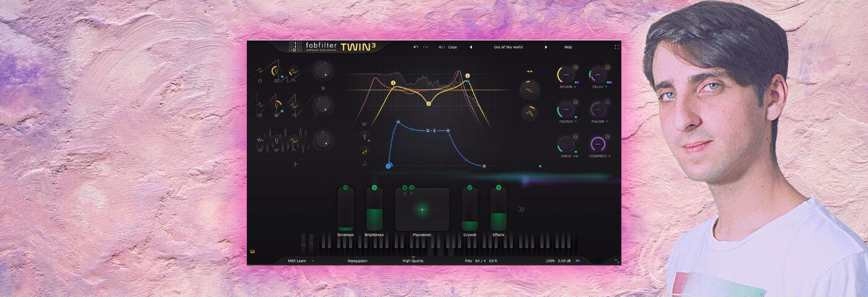Toggle power of the third noise oscillator

(260, 149)
